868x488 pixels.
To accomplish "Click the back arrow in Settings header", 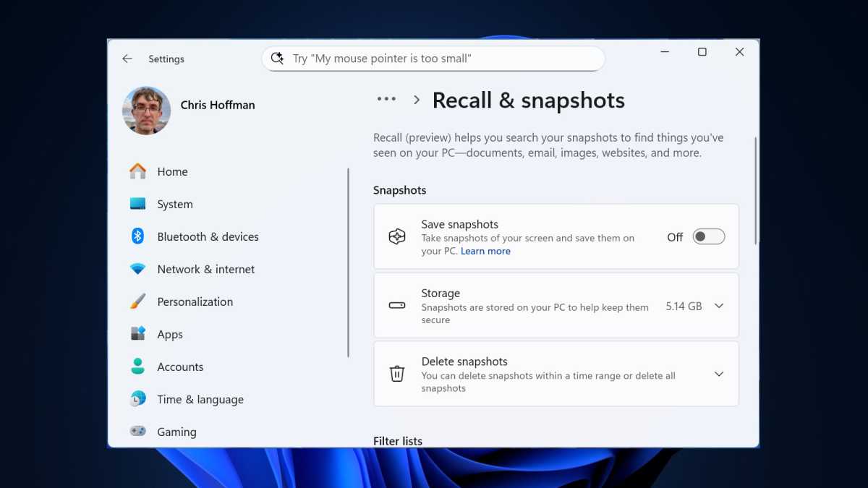I will pyautogui.click(x=127, y=59).
